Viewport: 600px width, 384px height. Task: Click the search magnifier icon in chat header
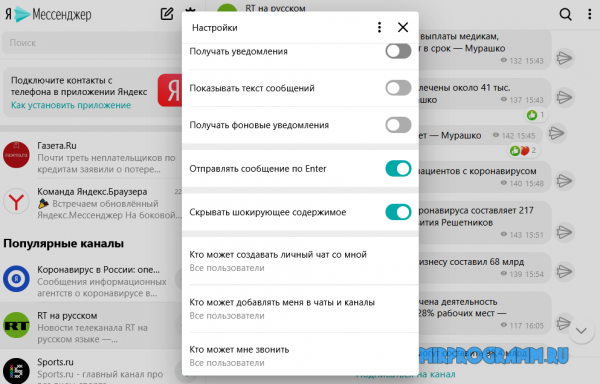(565, 14)
